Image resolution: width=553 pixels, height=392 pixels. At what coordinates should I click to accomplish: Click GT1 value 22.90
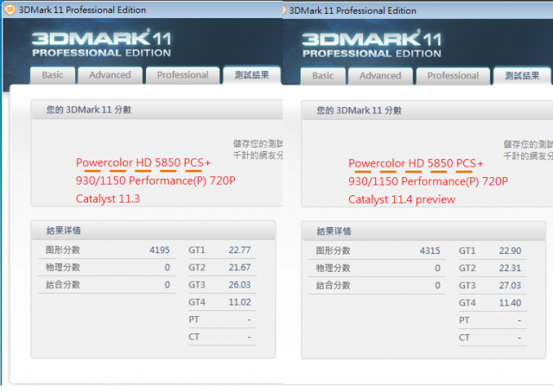point(510,251)
